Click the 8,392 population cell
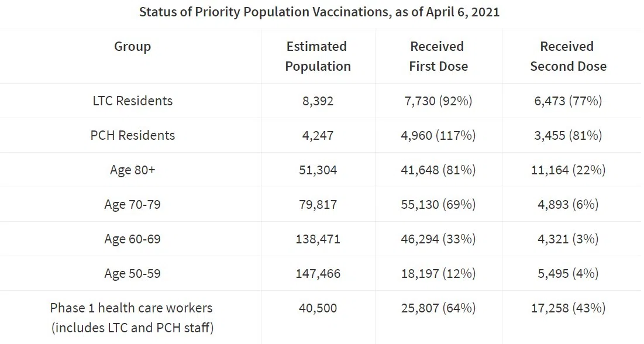This screenshot has height=344, width=644. [318, 101]
